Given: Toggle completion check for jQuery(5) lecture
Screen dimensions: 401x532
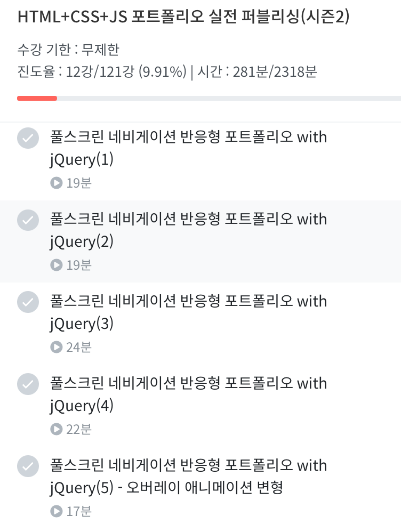Looking at the screenshot, I should pos(28,466).
